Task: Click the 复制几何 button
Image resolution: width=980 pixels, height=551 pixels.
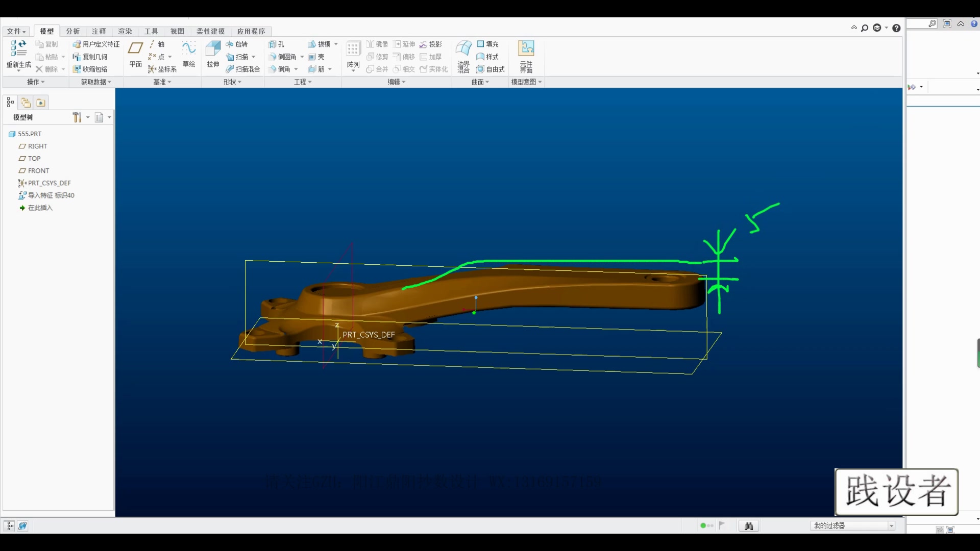Action: click(90, 57)
